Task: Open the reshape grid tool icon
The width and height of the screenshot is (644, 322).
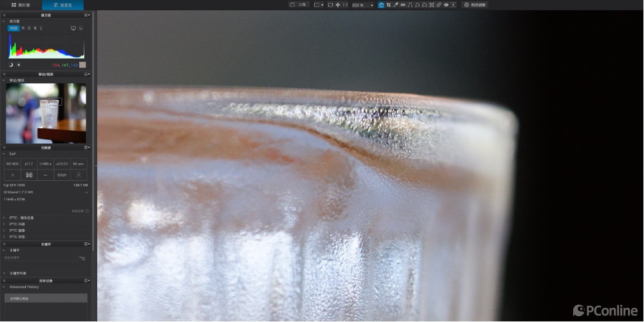Action: click(431, 5)
